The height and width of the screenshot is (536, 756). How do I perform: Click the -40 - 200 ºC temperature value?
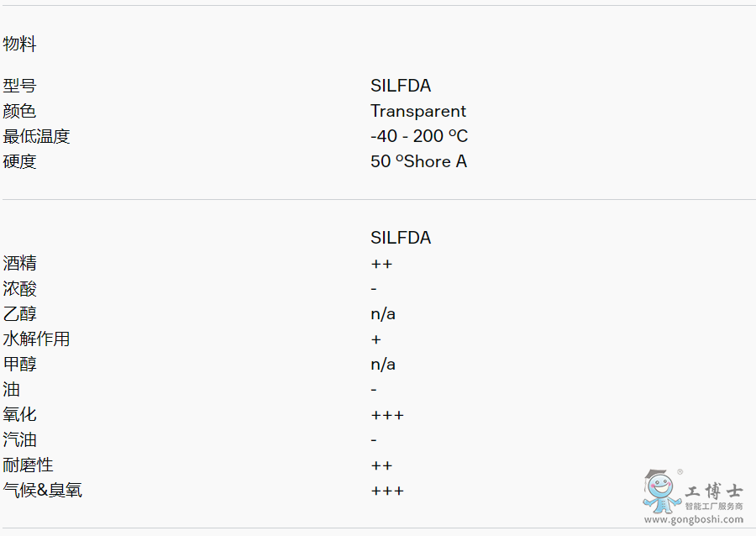click(418, 136)
